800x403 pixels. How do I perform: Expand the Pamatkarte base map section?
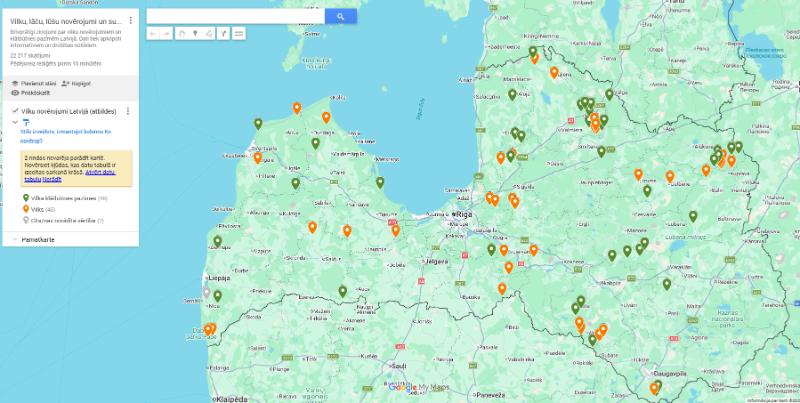(14, 240)
